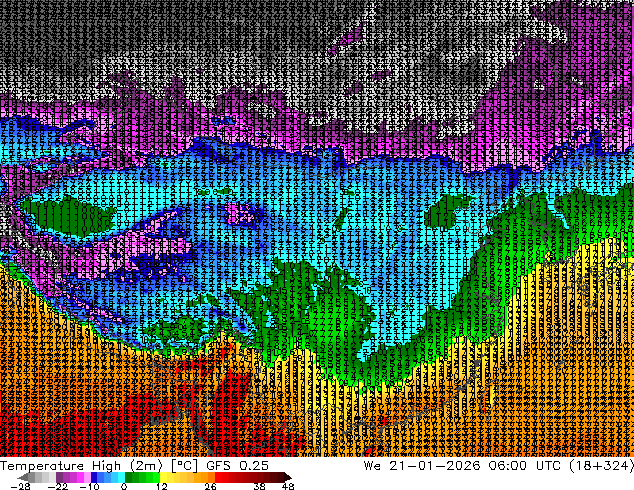Click the gray arrow at legend's cold end

click(x=23, y=477)
